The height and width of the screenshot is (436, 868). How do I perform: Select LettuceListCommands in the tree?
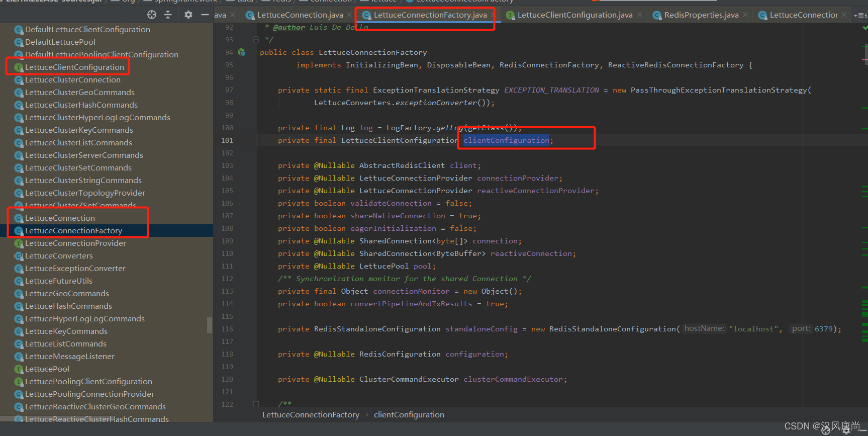click(66, 344)
